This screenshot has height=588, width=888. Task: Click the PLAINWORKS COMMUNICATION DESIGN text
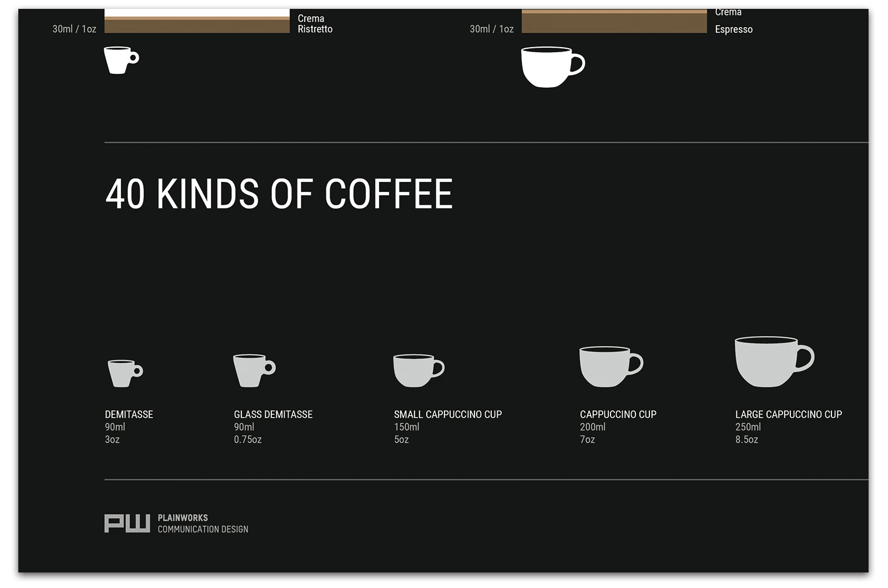click(x=203, y=522)
